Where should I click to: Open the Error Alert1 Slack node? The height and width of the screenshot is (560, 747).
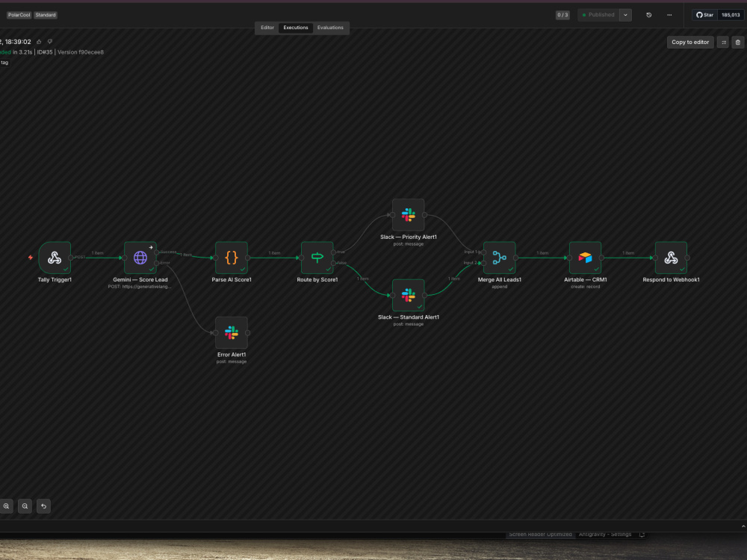pos(232,332)
